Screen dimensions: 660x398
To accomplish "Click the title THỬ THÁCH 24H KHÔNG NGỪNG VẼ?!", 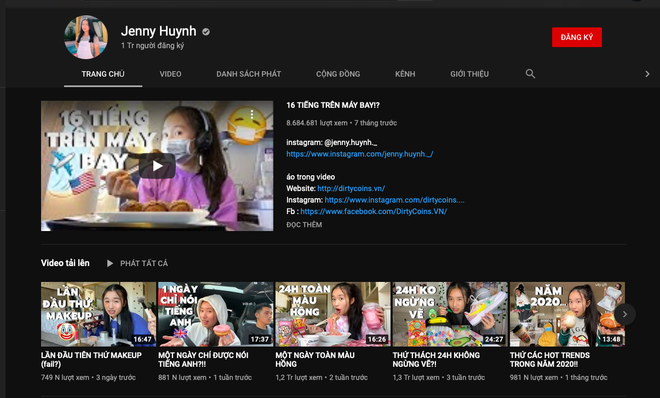I will tap(436, 360).
